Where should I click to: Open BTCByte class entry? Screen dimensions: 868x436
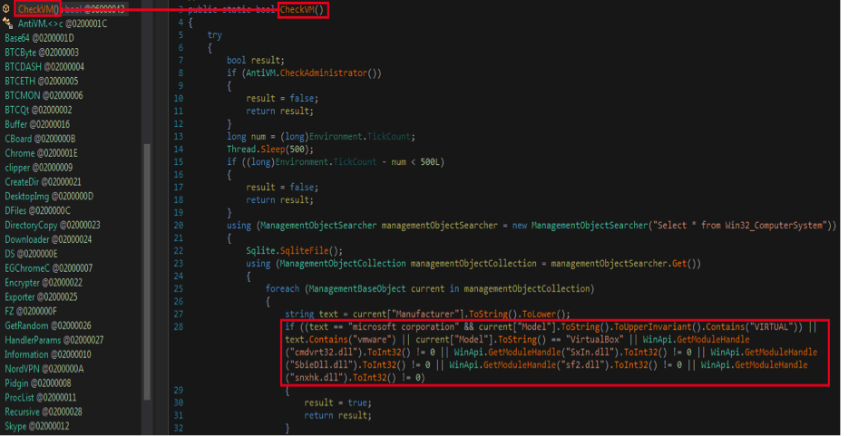point(41,53)
